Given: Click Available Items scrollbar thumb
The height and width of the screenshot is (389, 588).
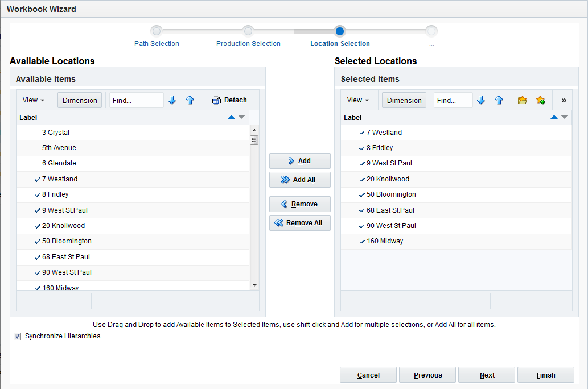Looking at the screenshot, I should (x=254, y=140).
